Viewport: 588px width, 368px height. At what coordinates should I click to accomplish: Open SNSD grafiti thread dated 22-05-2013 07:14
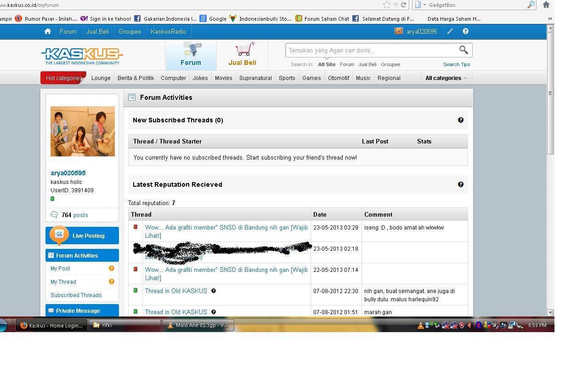[x=226, y=274]
